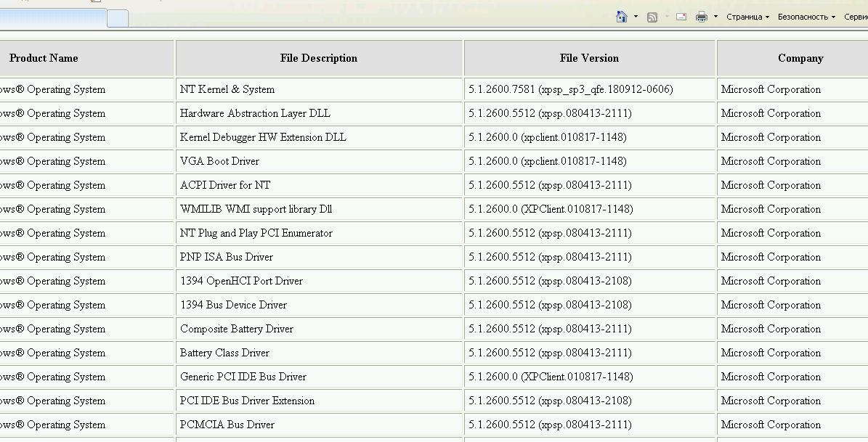This screenshot has width=868, height=442.
Task: Open the Сервис menu
Action: pos(856,17)
